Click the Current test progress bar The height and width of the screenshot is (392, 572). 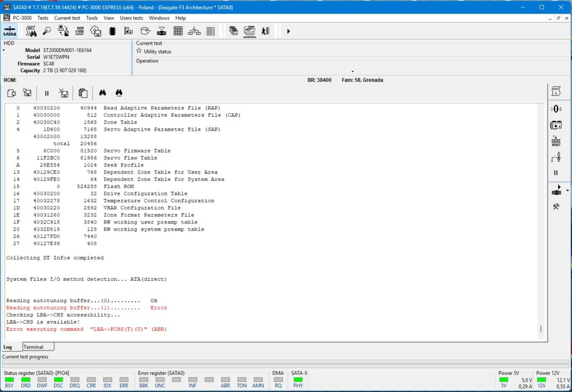pos(285,364)
